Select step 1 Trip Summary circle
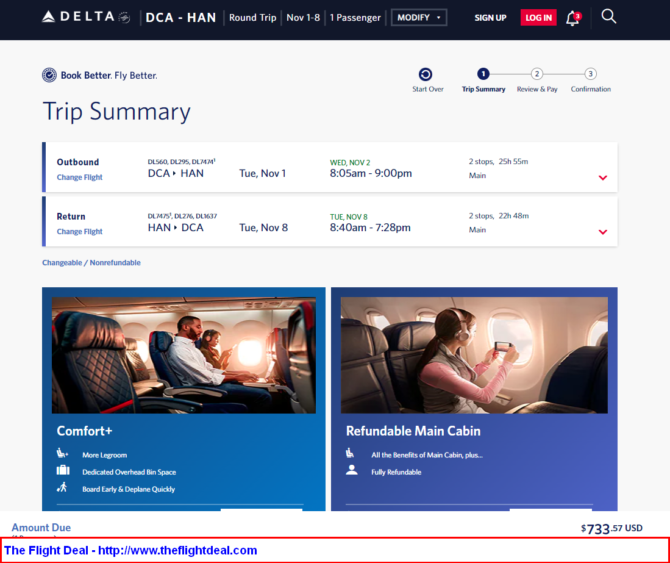Image resolution: width=670 pixels, height=563 pixels. 483,74
